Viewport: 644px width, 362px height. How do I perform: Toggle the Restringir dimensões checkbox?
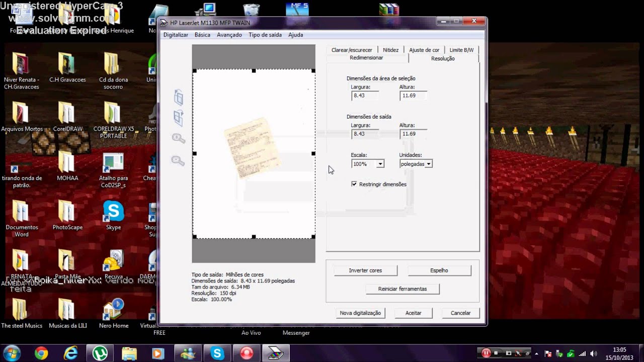click(354, 184)
